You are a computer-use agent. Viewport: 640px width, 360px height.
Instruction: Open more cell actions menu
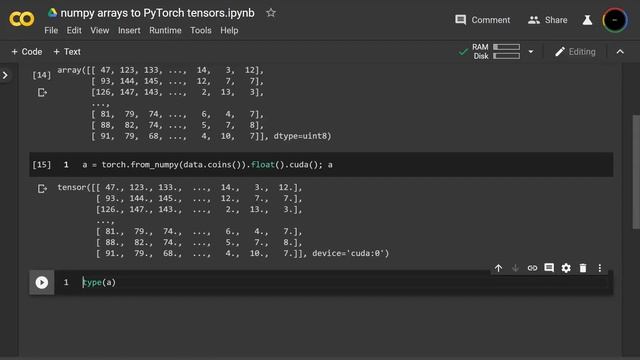(x=600, y=268)
